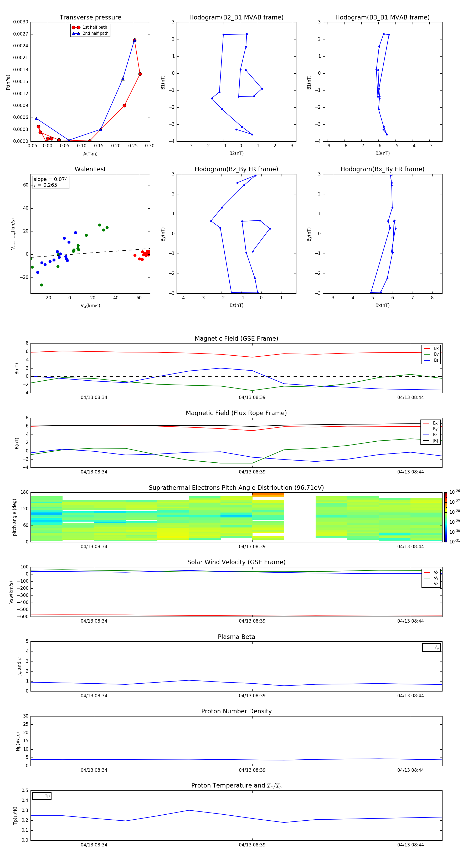Click the 'pitch angle (deg)' y-axis label
This screenshot has width=473, height=868.
[x=14, y=517]
